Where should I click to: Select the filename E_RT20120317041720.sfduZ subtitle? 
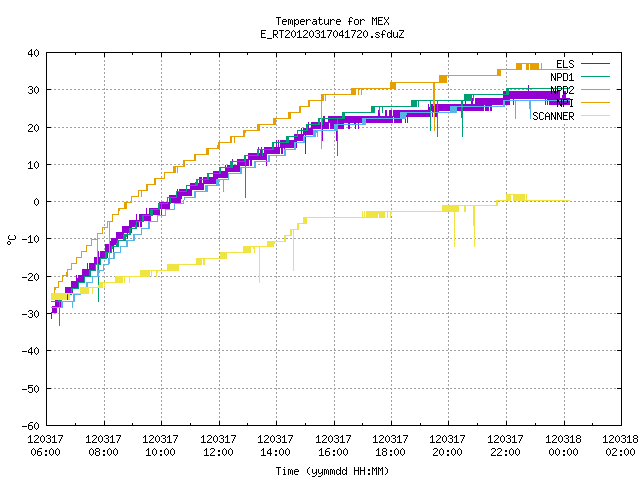pos(332,34)
